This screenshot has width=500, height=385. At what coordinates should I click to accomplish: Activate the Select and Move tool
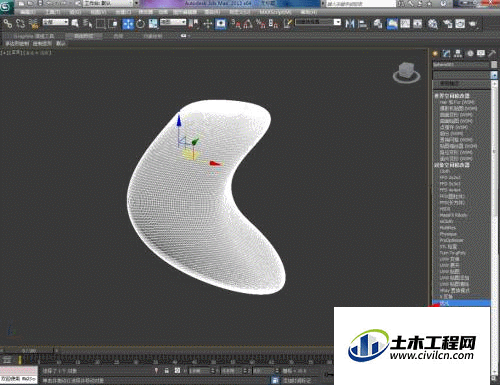coord(128,24)
